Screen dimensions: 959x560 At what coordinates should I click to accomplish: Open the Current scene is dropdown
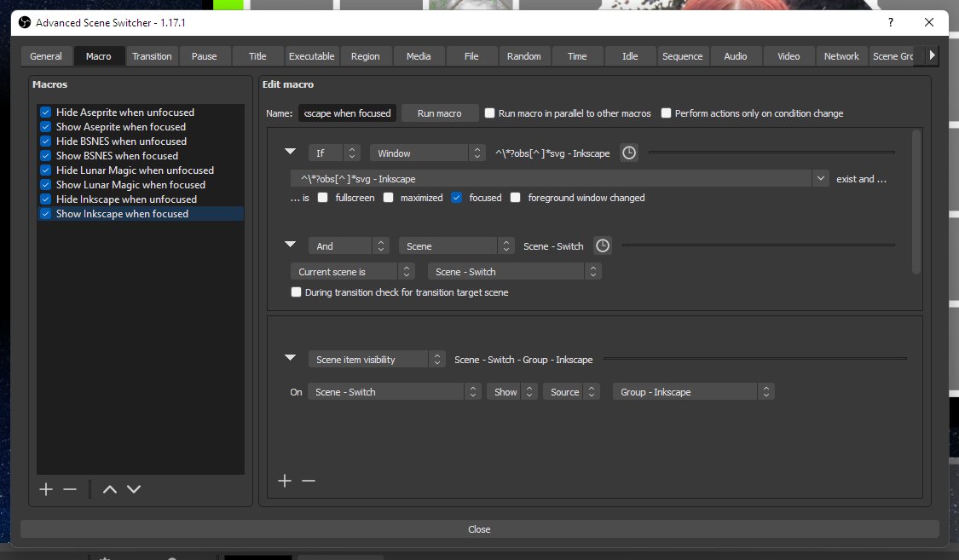coord(352,271)
